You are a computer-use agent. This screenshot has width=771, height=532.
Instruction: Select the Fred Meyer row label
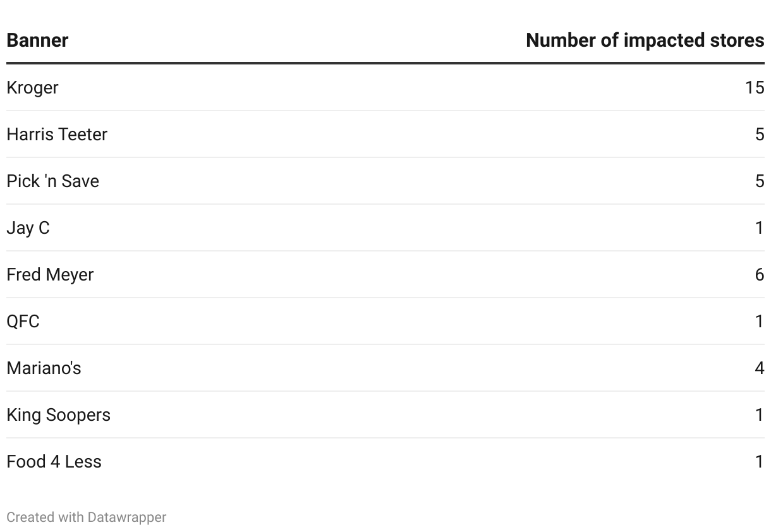coord(50,274)
